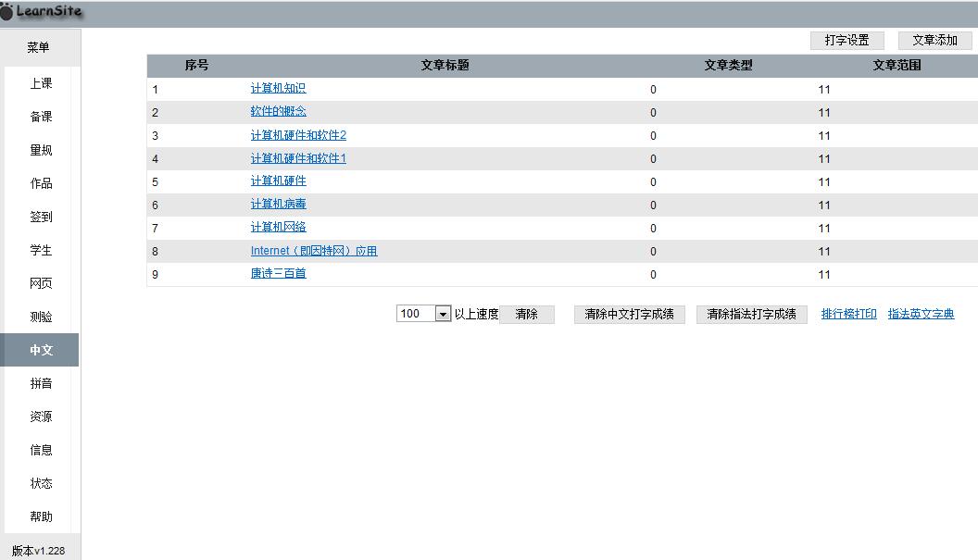Click the 以上速度 label
This screenshot has height=560, width=978.
[x=477, y=315]
